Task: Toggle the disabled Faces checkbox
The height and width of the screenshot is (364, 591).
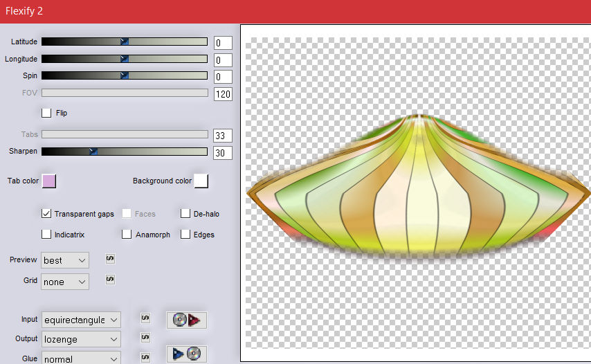Action: pyautogui.click(x=127, y=214)
